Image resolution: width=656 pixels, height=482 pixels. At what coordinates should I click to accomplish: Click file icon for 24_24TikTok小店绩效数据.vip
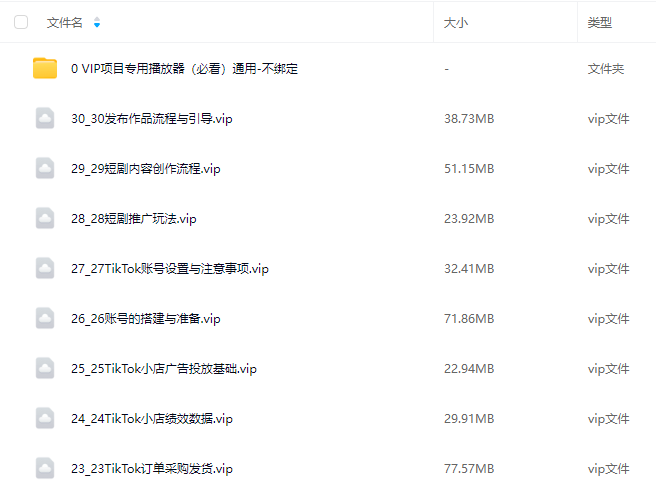[45, 418]
